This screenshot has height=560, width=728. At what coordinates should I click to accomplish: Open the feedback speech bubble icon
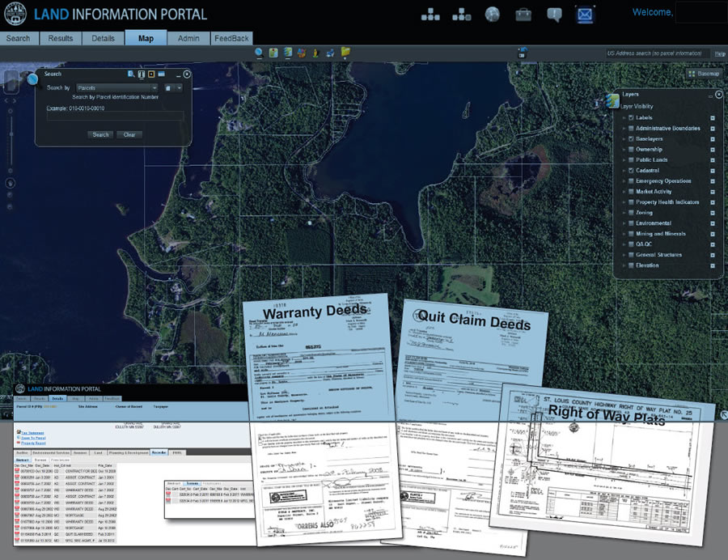[x=554, y=14]
